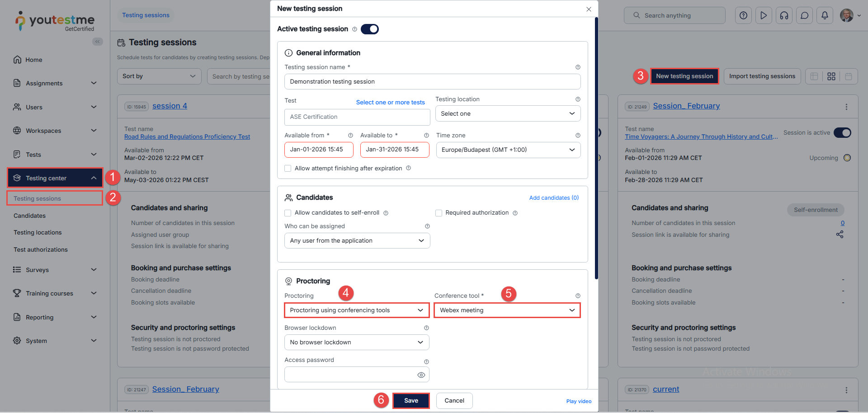Open the Testing location dropdown

(x=507, y=114)
